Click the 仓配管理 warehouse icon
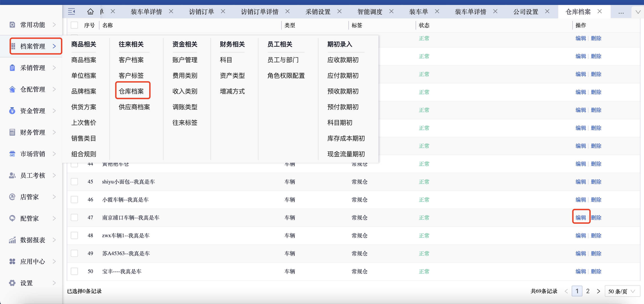 [12, 89]
